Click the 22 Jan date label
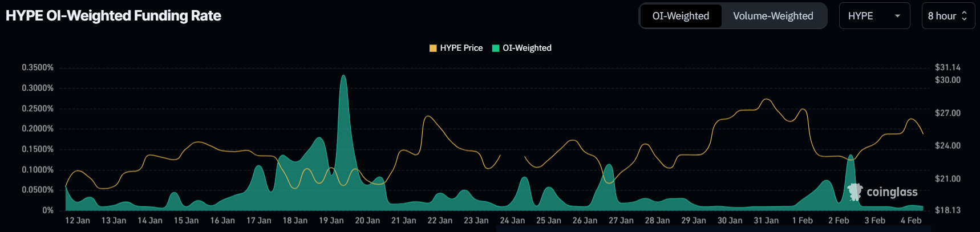Image resolution: width=980 pixels, height=232 pixels. pos(440,221)
